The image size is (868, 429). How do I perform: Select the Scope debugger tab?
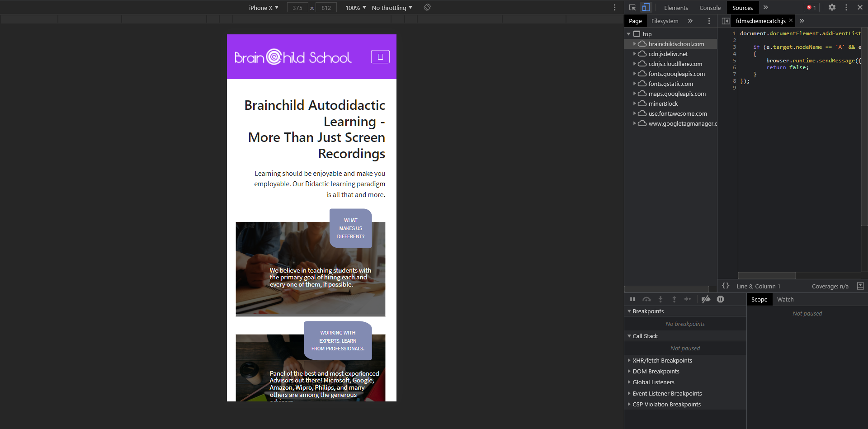pyautogui.click(x=759, y=299)
